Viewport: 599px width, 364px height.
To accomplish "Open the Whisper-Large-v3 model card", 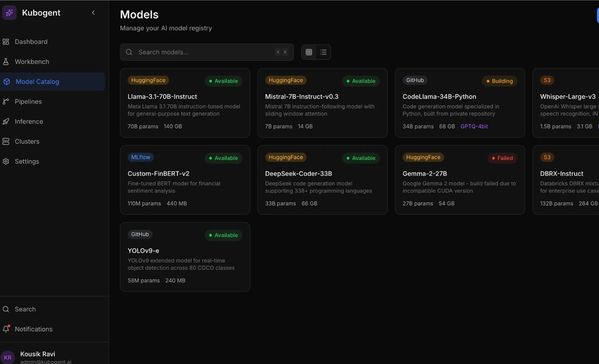I will tap(566, 103).
